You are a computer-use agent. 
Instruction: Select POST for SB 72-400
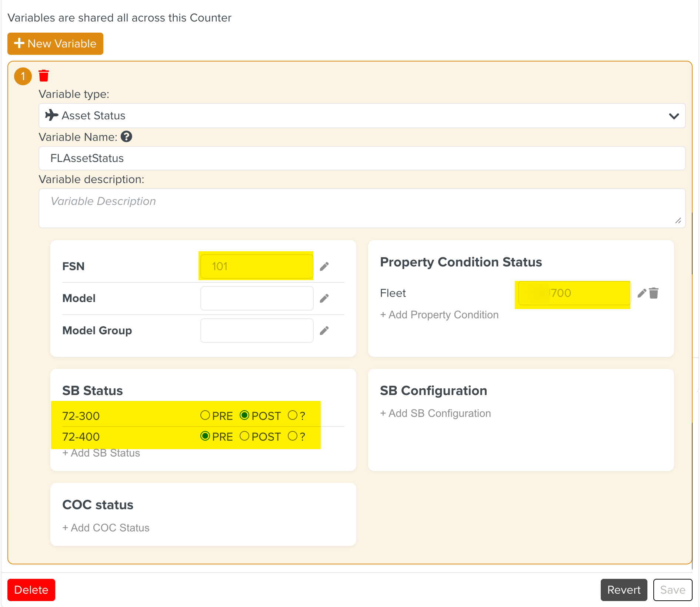pos(244,436)
